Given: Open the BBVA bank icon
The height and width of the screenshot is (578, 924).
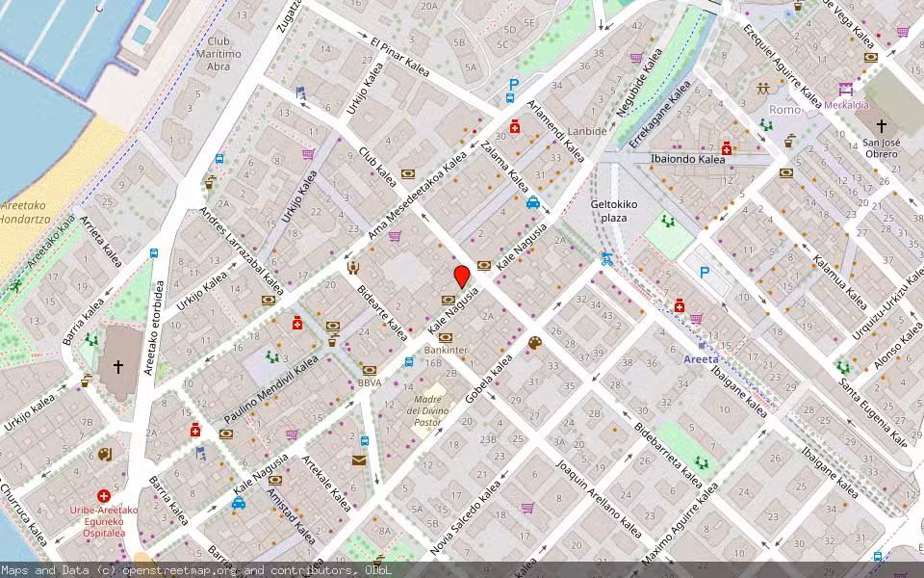Looking at the screenshot, I should [370, 370].
